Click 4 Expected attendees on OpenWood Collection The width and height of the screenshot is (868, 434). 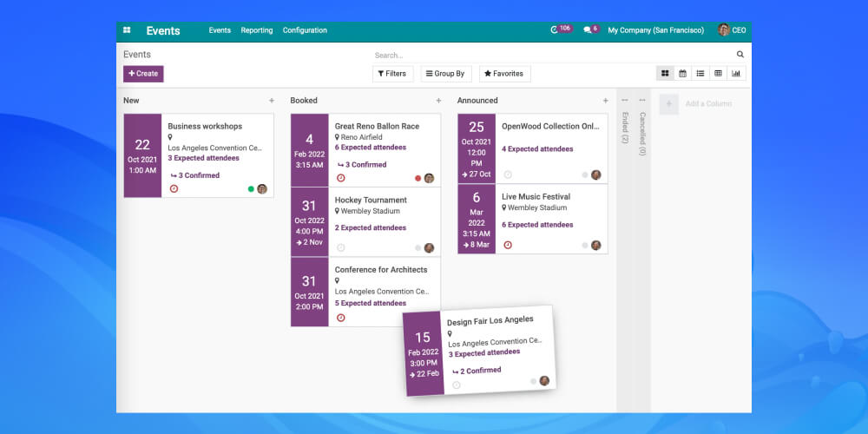point(537,149)
